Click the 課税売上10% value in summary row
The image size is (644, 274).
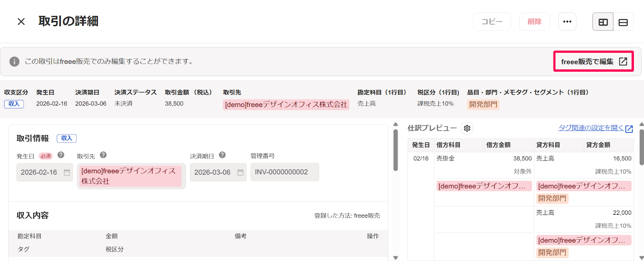click(436, 104)
